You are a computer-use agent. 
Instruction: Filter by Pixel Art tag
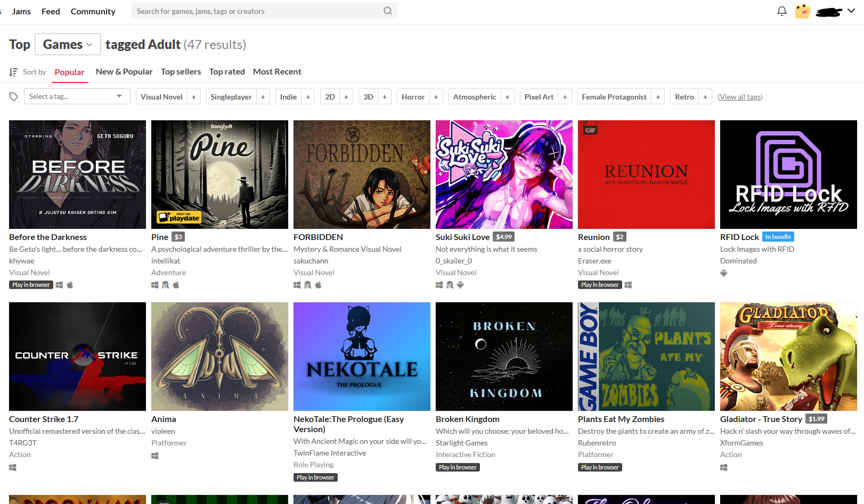[x=539, y=97]
